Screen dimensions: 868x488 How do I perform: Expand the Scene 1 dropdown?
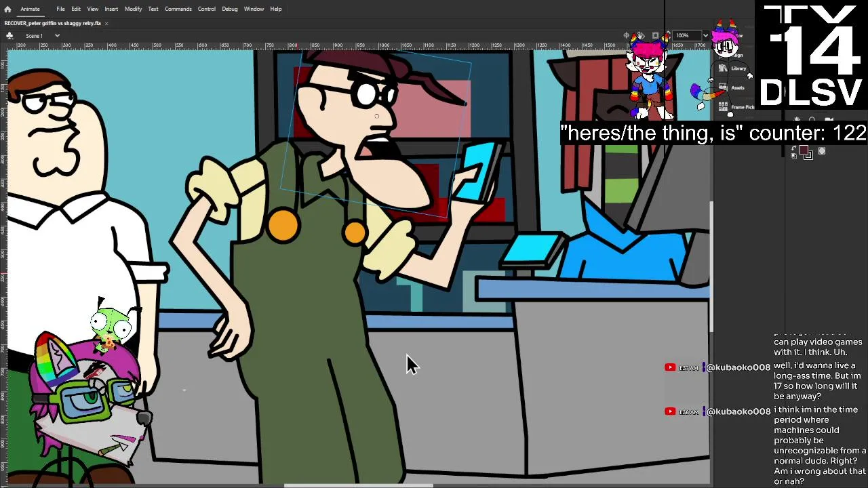coord(57,35)
